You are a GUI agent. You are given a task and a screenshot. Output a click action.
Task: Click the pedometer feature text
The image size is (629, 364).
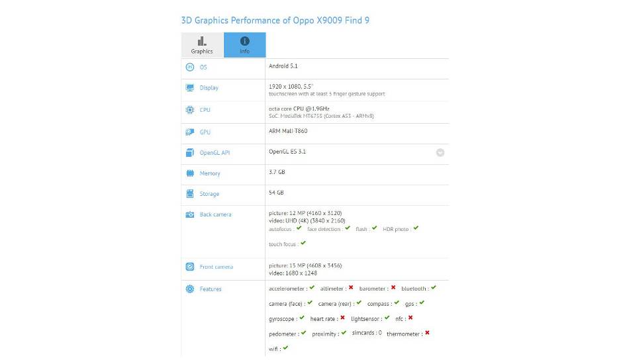click(284, 334)
